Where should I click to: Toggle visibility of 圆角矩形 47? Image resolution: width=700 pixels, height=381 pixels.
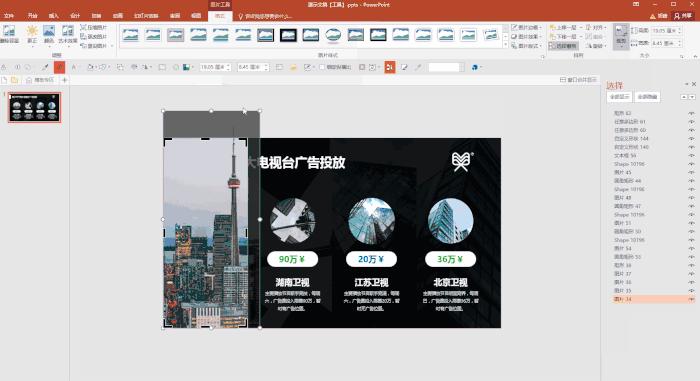[691, 206]
